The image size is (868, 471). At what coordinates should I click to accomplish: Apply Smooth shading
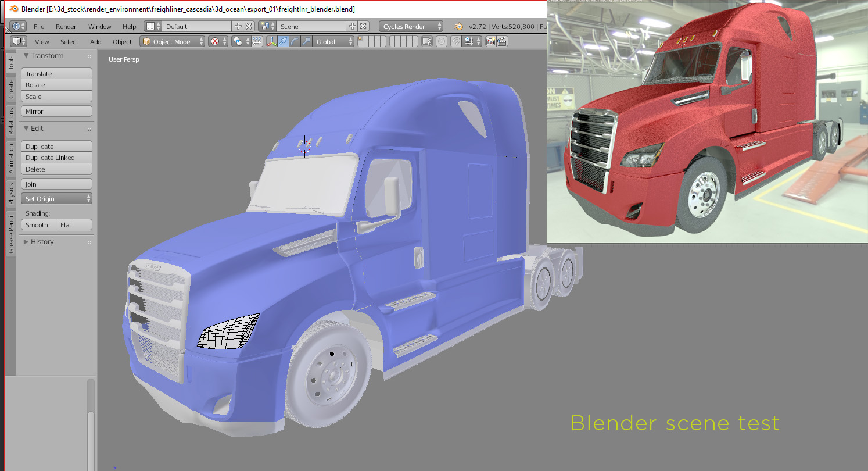39,225
